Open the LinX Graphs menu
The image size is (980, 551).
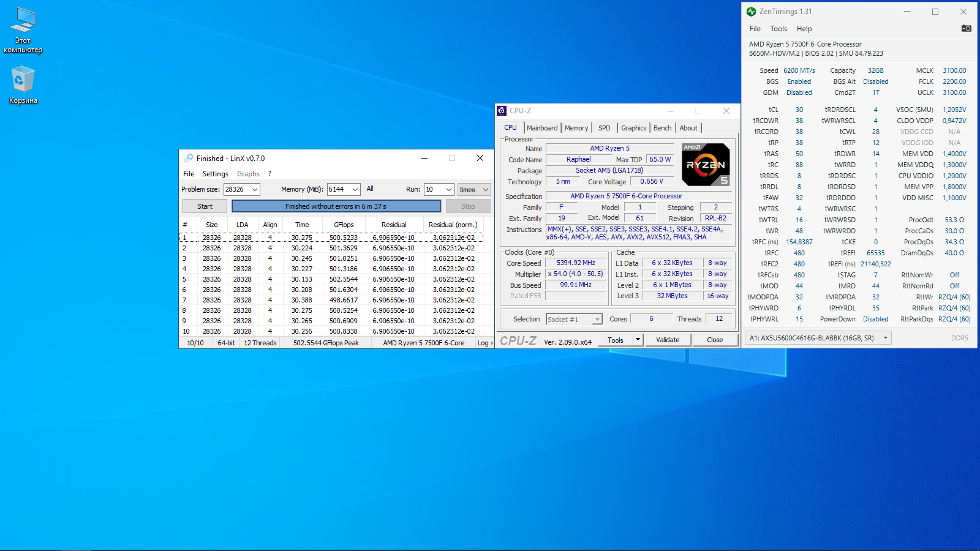pos(248,174)
